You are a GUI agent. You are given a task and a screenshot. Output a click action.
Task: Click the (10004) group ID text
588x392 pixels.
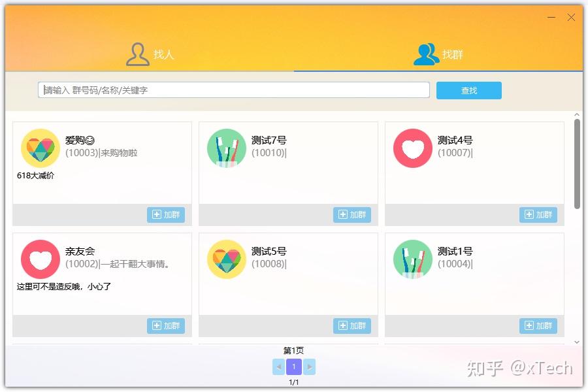tap(455, 264)
